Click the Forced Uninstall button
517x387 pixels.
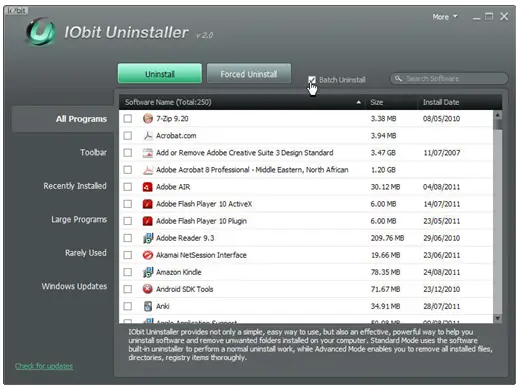coord(249,73)
